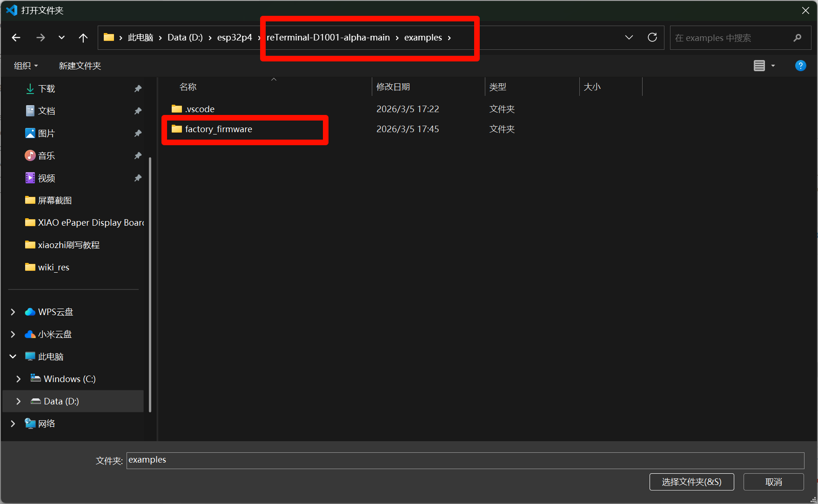Expand the Windows (C:) drive node
818x504 pixels.
pyautogui.click(x=19, y=379)
